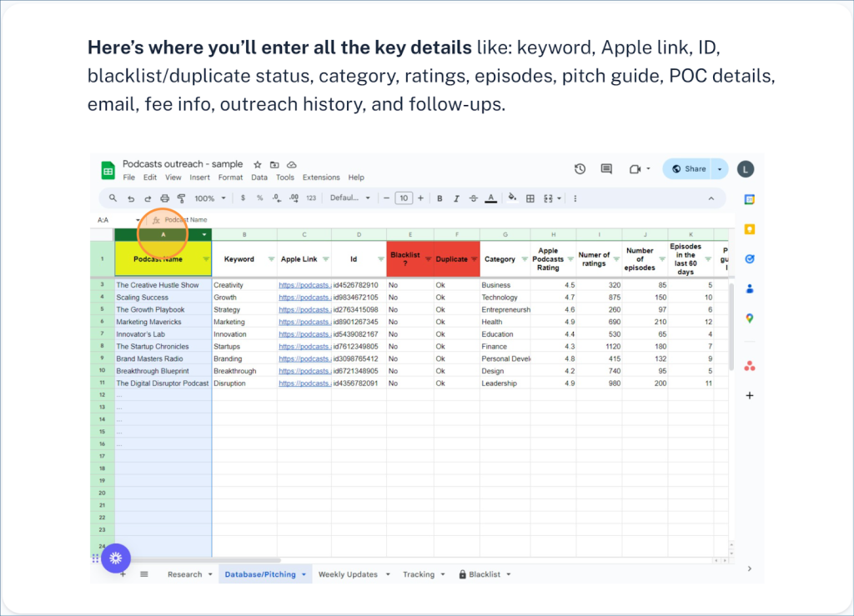Open the Data menu

tap(259, 178)
